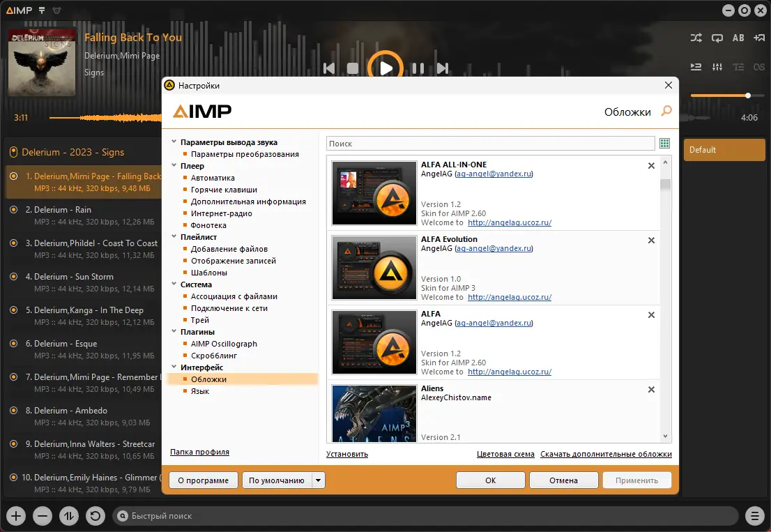Viewport: 771px width, 532px height.
Task: Click Скачать дополнительные обложки link
Action: coord(606,455)
